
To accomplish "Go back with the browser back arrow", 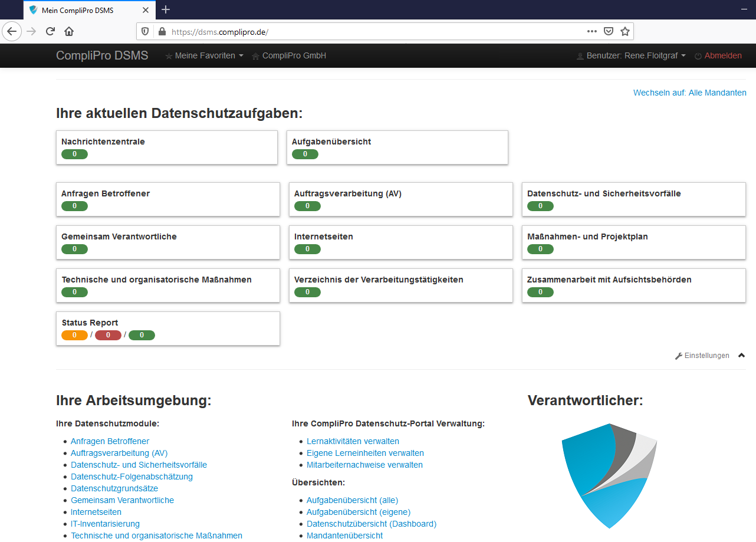I will point(12,31).
